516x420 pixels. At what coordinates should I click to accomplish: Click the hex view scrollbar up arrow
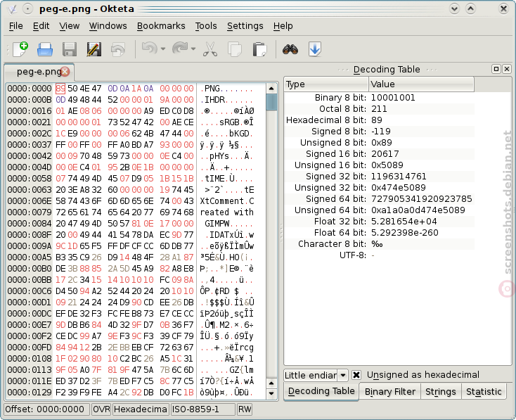tap(271, 88)
